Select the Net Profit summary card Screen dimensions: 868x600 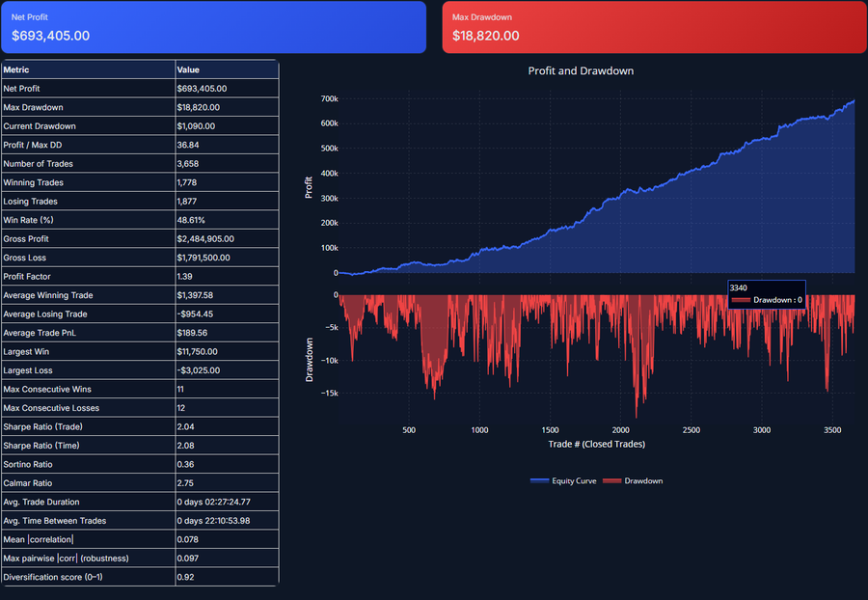pyautogui.click(x=214, y=26)
